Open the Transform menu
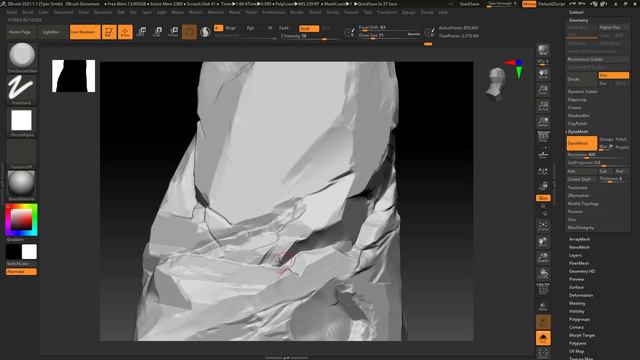Screen dimensions: 640x360 [387, 12]
